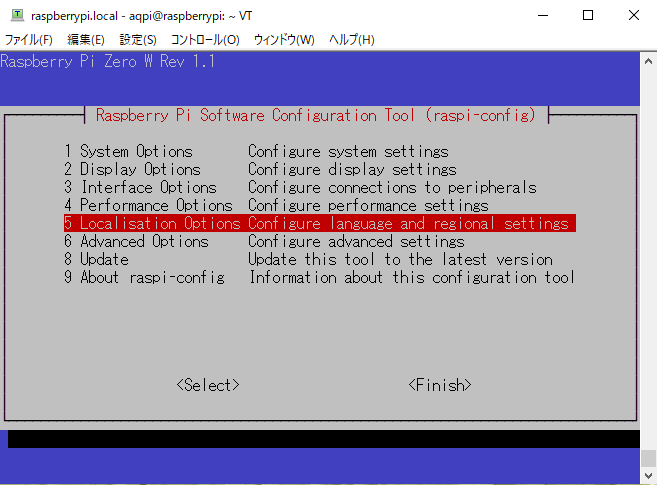Select highlighted 5 Localisation Options entry
This screenshot has width=657, height=485.
320,223
